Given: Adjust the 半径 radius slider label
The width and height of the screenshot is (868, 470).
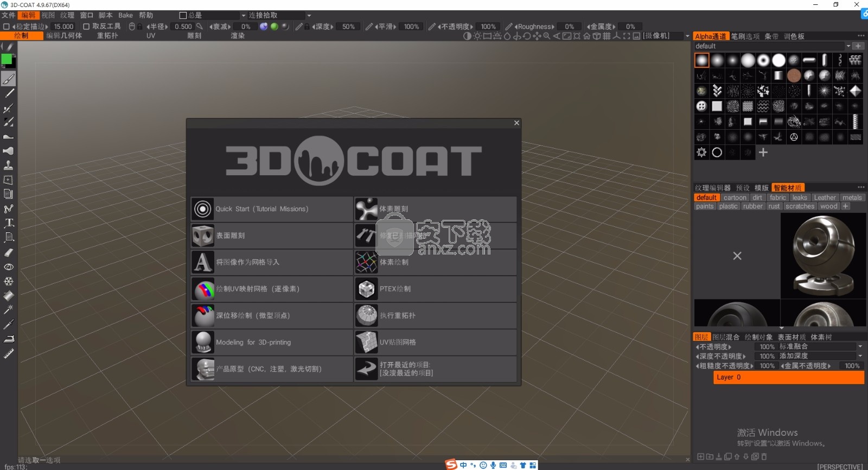Looking at the screenshot, I should [158, 26].
